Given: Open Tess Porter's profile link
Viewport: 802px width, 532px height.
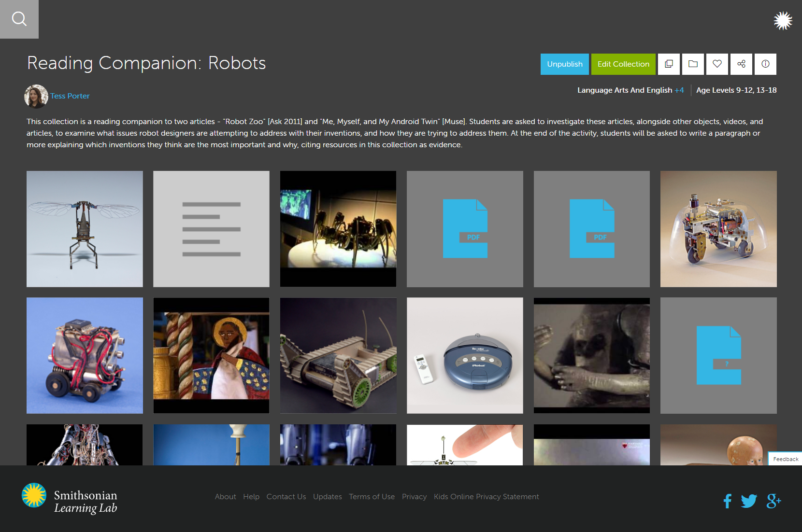Looking at the screenshot, I should point(70,96).
